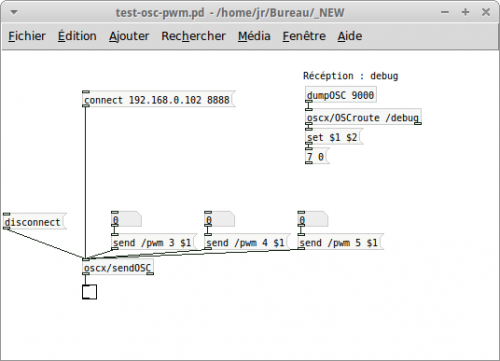This screenshot has width=500, height=361.
Task: Open the Fenêtre menu
Action: pos(304,36)
